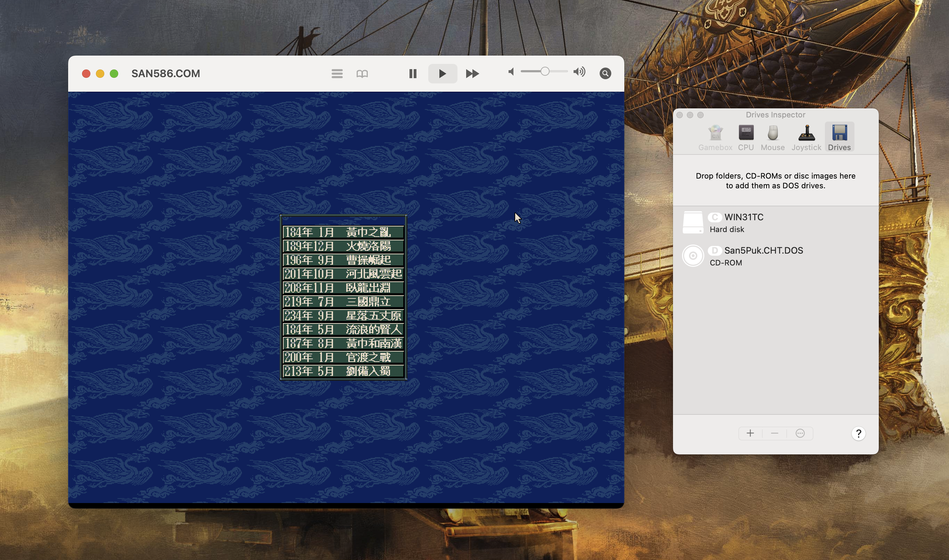This screenshot has height=560, width=949.
Task: Switch to the CPU inspector tab
Action: 746,138
